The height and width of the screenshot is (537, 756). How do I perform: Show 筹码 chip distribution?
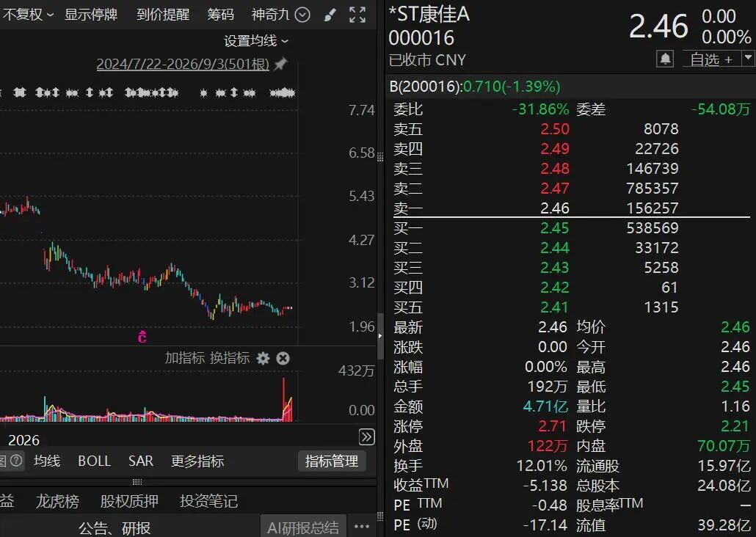coord(220,15)
